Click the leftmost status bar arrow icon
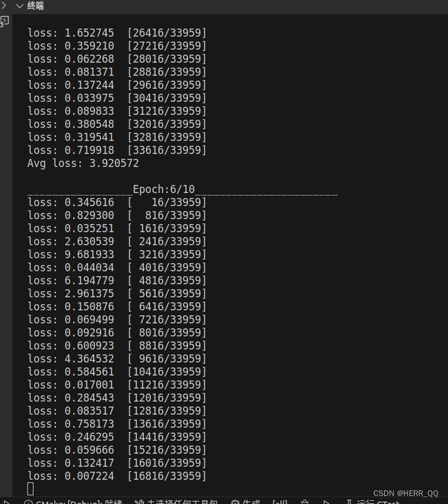448x504 pixels. (6, 502)
